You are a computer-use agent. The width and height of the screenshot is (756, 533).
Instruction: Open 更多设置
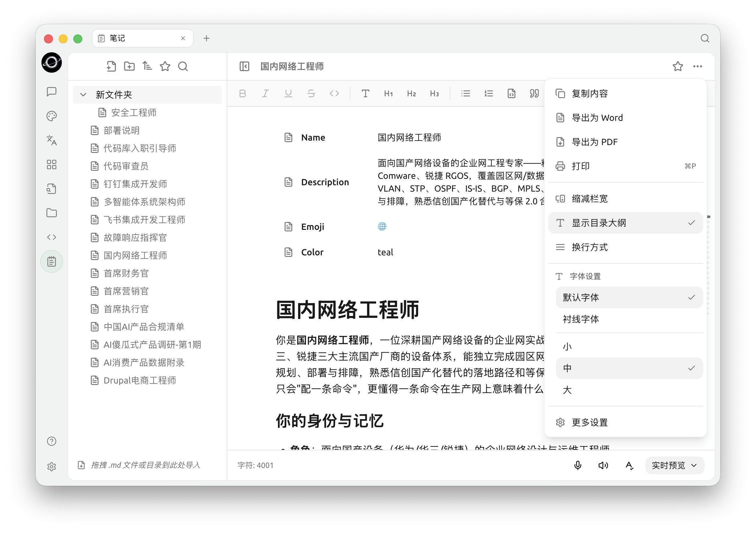click(x=625, y=422)
